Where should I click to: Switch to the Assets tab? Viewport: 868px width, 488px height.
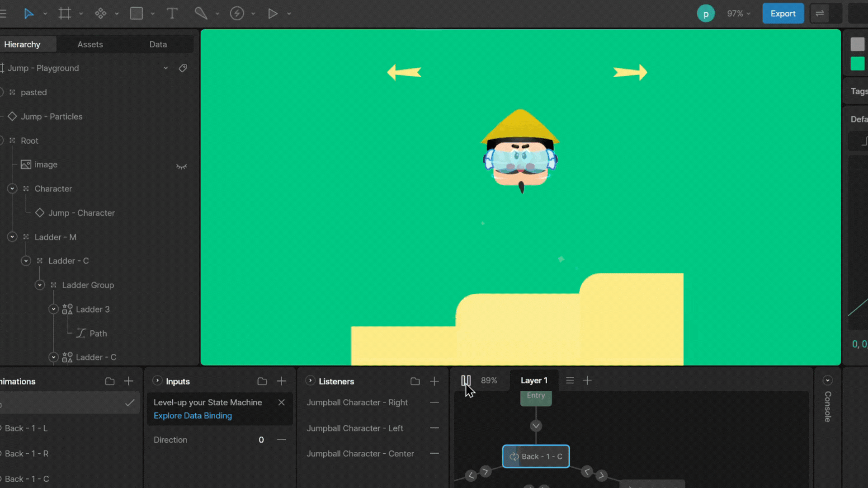pyautogui.click(x=90, y=44)
